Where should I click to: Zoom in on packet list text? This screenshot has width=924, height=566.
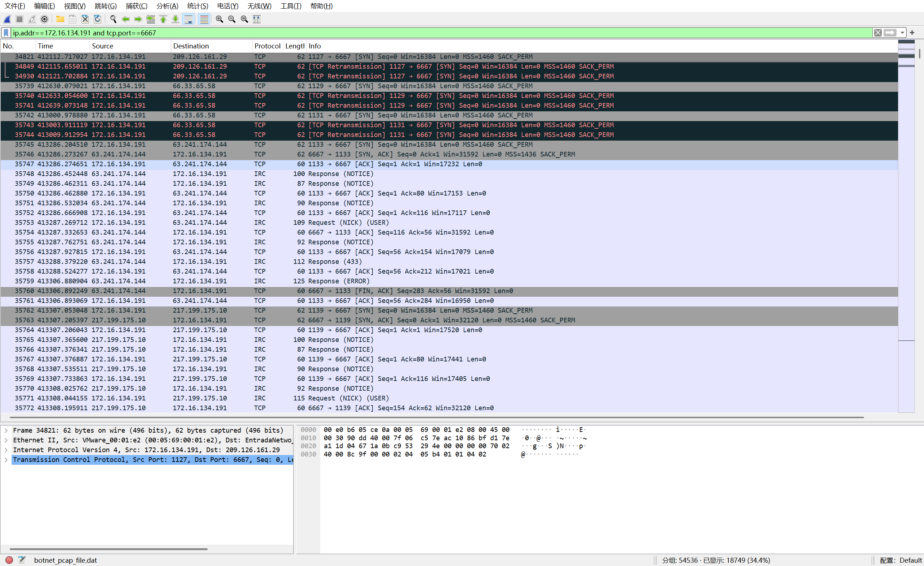point(220,19)
